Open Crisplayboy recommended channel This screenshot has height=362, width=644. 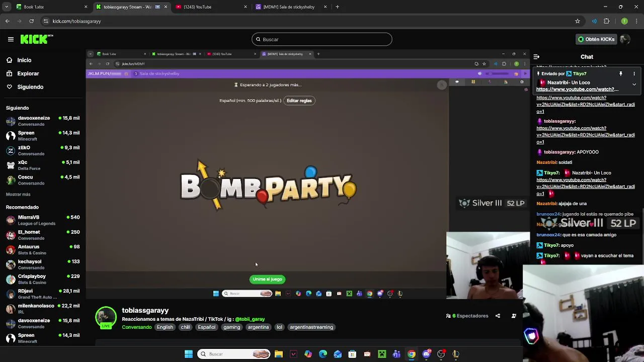pyautogui.click(x=42, y=279)
